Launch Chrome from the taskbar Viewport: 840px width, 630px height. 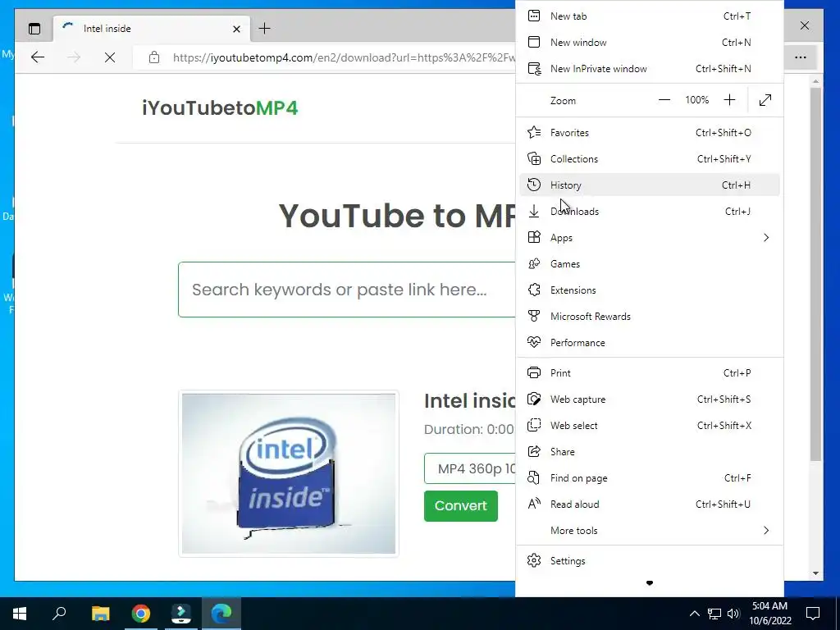point(141,614)
